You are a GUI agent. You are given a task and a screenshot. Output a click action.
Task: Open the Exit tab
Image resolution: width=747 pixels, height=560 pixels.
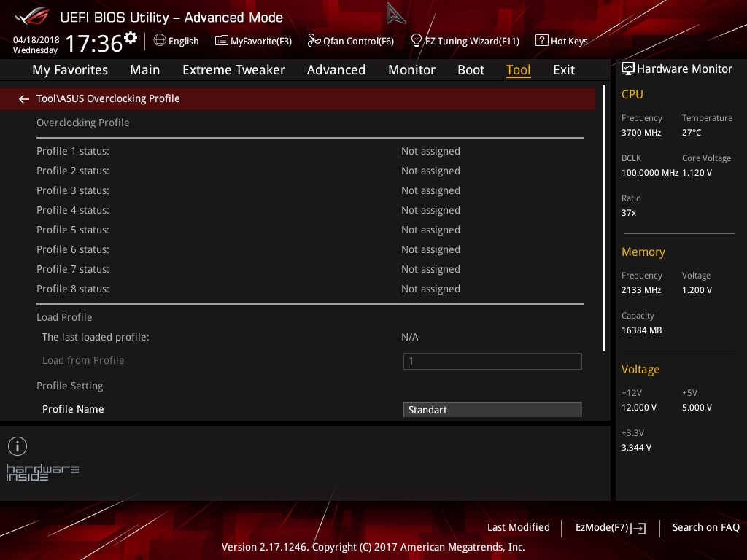point(564,70)
